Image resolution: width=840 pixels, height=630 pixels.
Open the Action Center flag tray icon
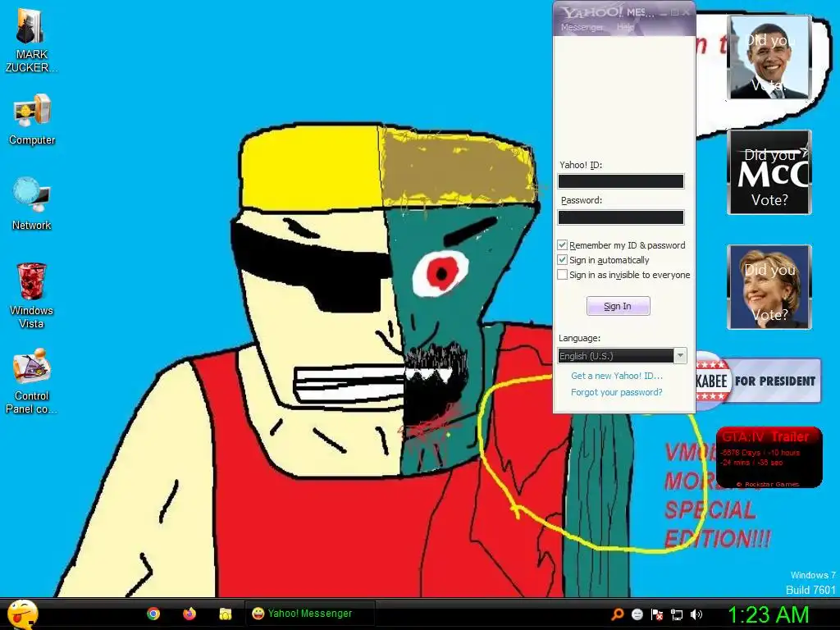tap(657, 614)
